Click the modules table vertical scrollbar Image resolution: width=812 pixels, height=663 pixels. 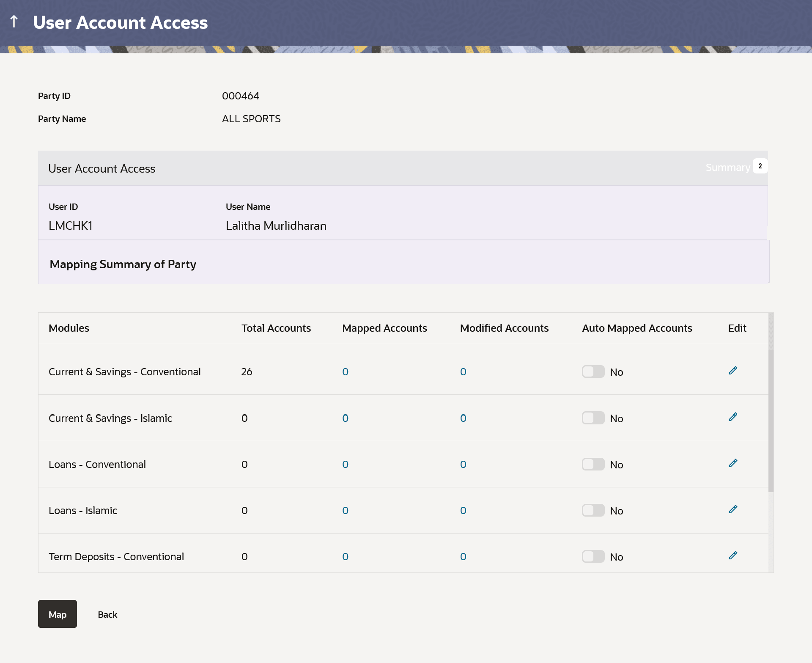click(x=771, y=421)
